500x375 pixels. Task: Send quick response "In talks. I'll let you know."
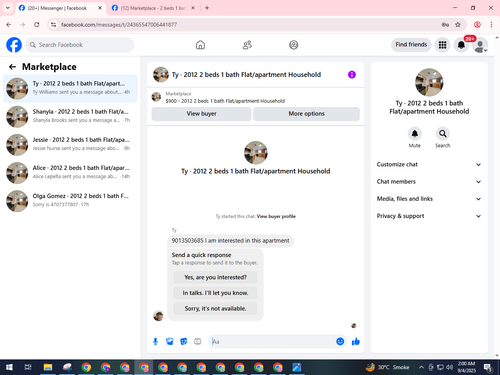pyautogui.click(x=215, y=293)
